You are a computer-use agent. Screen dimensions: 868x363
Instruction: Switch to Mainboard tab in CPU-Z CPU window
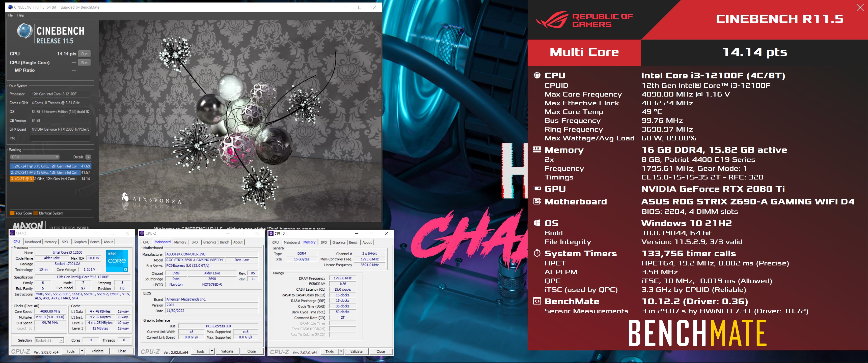click(33, 242)
